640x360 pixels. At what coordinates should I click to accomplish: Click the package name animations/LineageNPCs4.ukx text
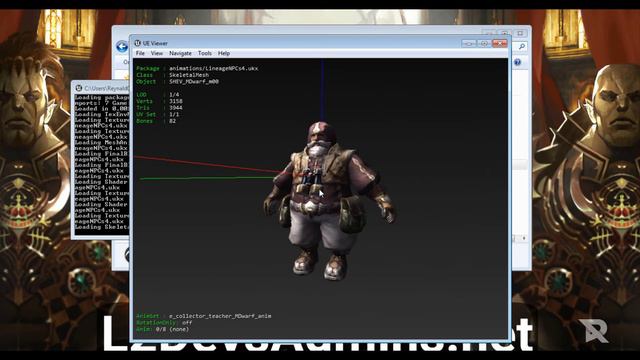pos(213,69)
